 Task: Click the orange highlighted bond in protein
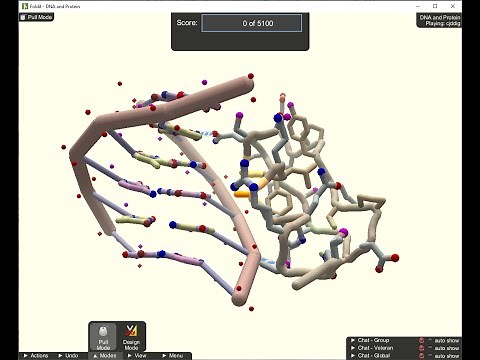coord(242,194)
